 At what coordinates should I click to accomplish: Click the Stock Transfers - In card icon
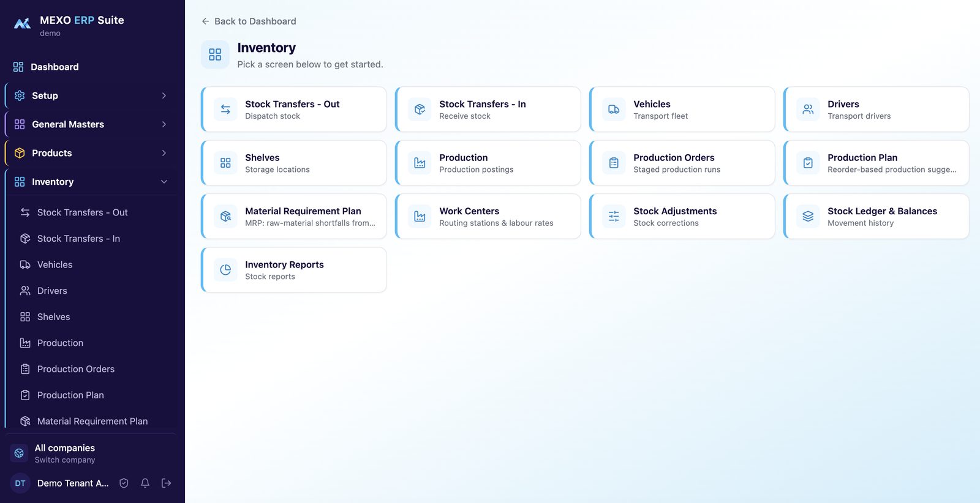420,110
